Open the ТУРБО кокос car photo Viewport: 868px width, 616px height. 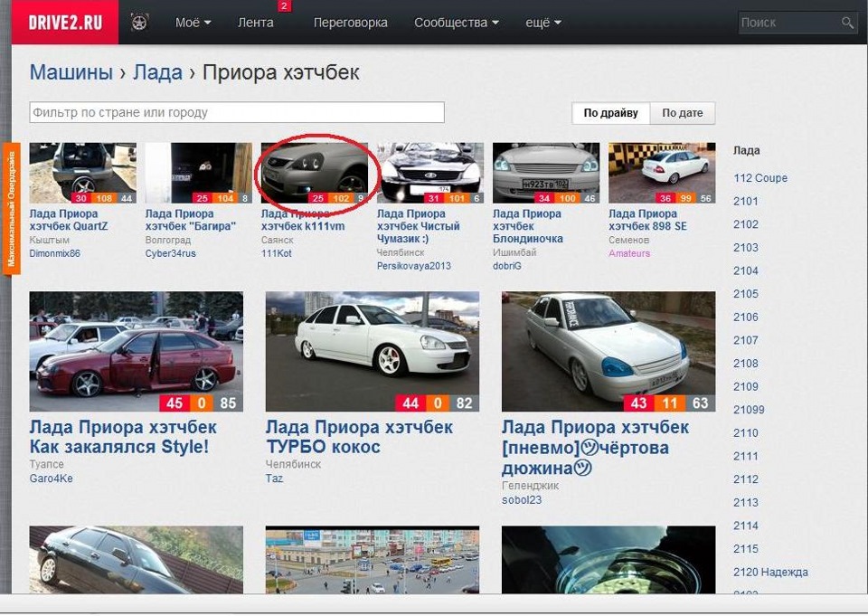373,352
